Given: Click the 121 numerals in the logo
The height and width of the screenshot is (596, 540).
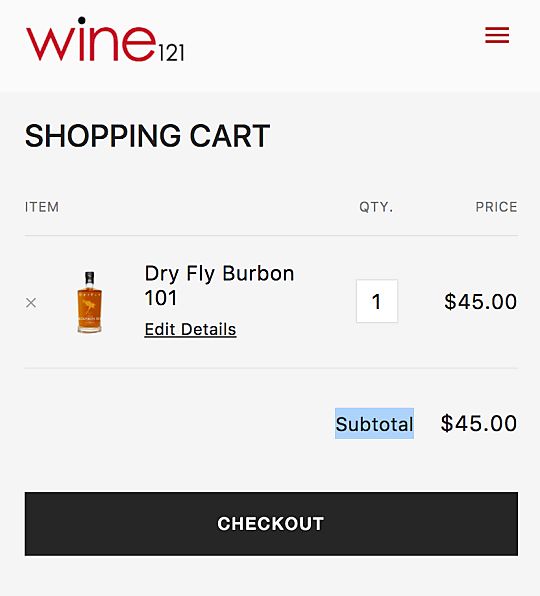Looking at the screenshot, I should coord(171,53).
